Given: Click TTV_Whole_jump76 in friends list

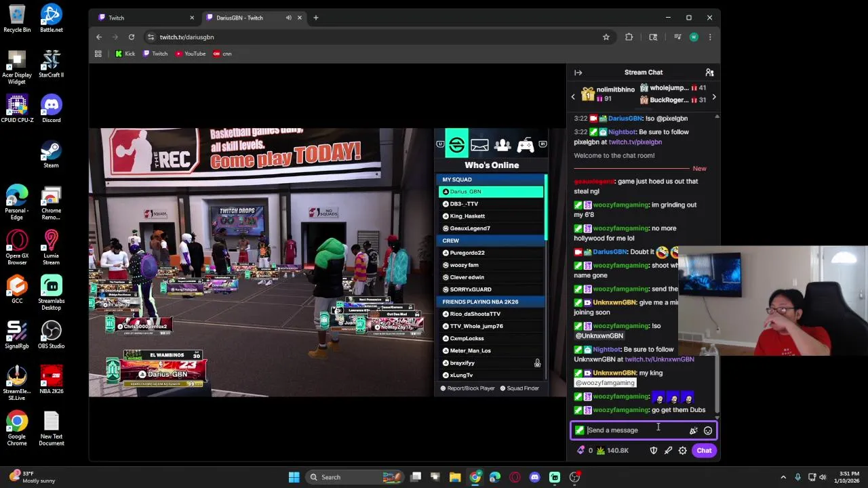Looking at the screenshot, I should pyautogui.click(x=491, y=326).
